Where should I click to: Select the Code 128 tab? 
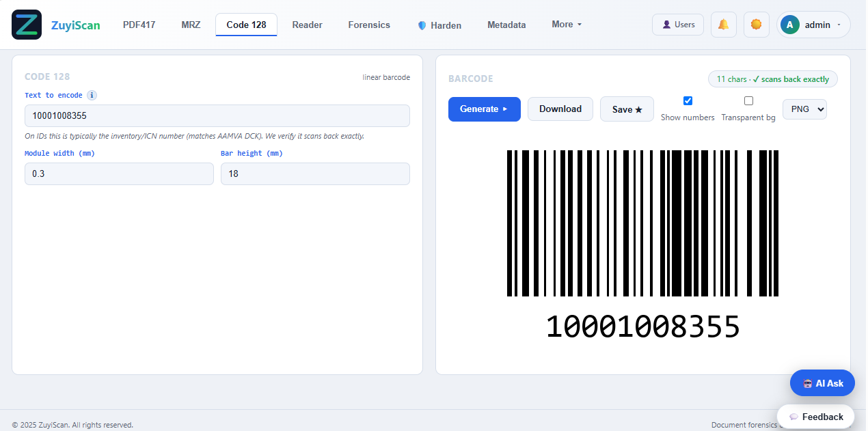[246, 25]
